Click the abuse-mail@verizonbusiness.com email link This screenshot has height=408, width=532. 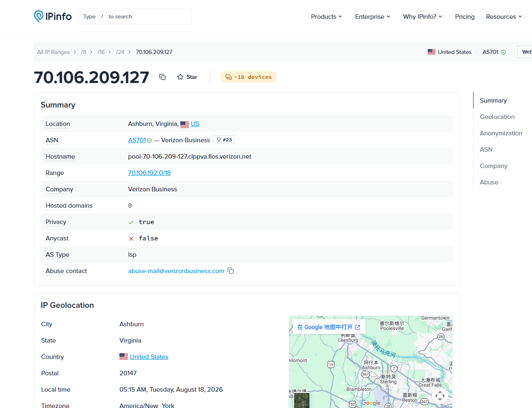coord(176,271)
